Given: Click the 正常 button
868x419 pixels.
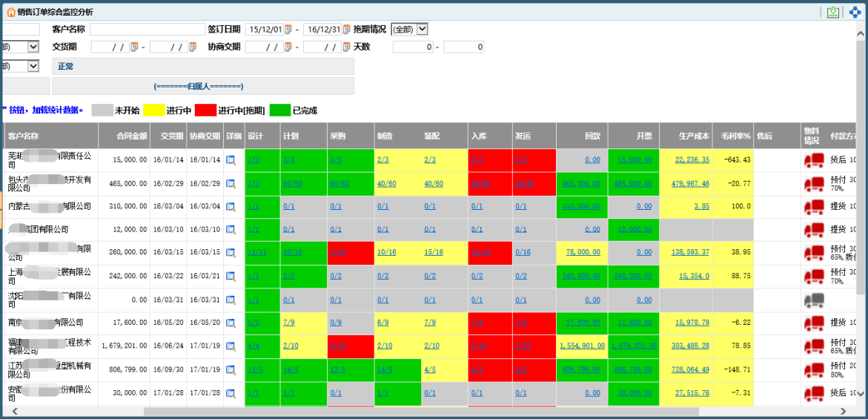Looking at the screenshot, I should tap(203, 67).
